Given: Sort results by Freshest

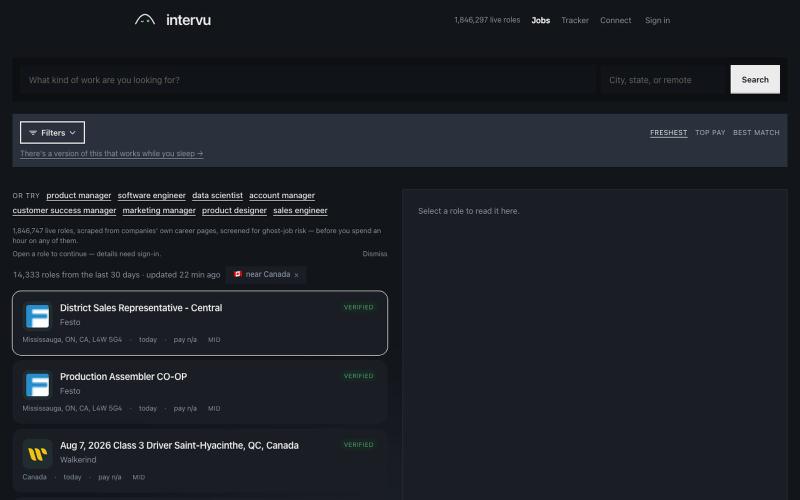Looking at the screenshot, I should (668, 133).
